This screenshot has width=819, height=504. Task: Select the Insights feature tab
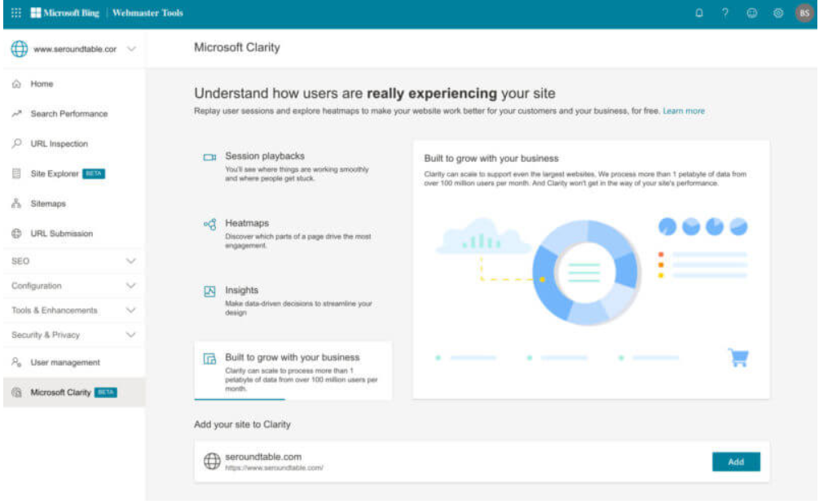(x=293, y=300)
